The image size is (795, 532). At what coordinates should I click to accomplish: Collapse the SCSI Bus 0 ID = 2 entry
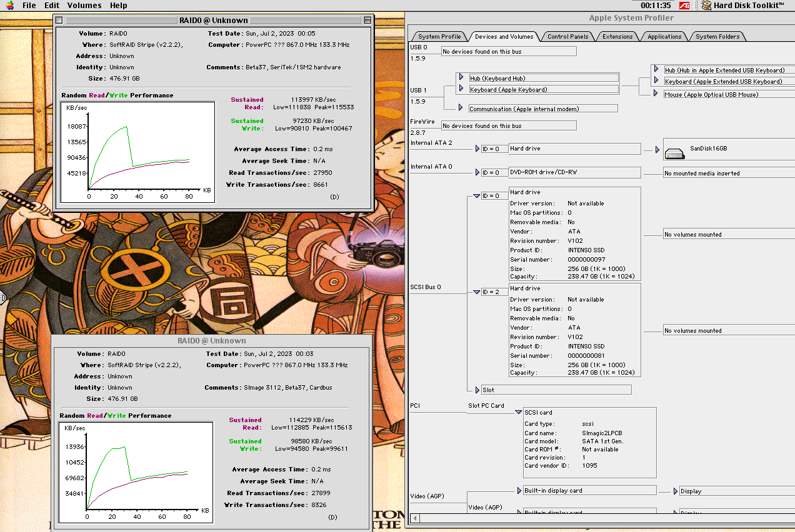(x=477, y=292)
